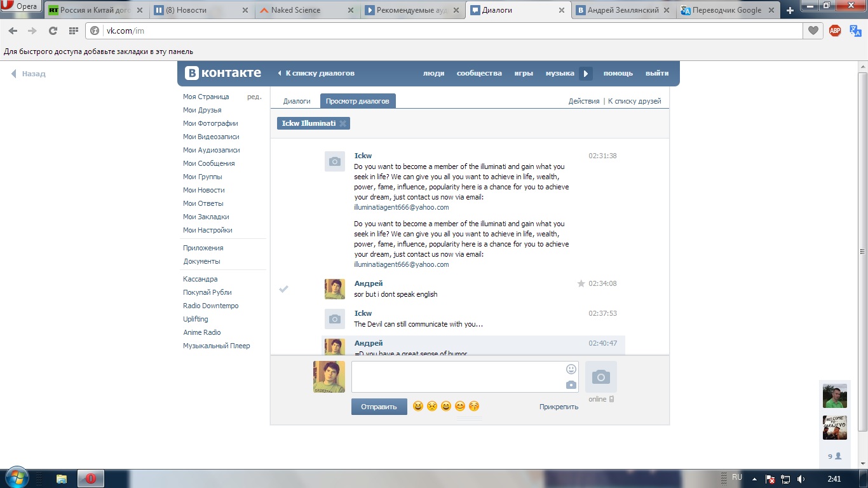This screenshot has width=868, height=488.
Task: Open the top friend avatar in the chat sidebar
Action: click(835, 396)
